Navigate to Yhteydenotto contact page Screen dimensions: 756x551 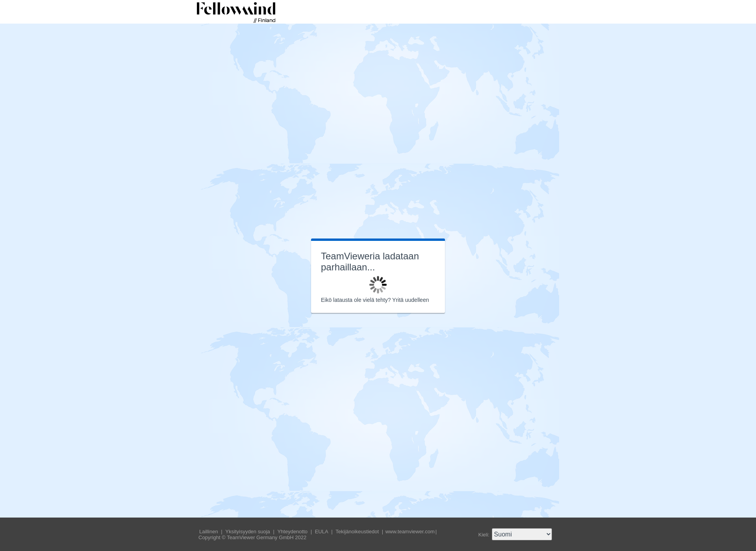(x=292, y=531)
